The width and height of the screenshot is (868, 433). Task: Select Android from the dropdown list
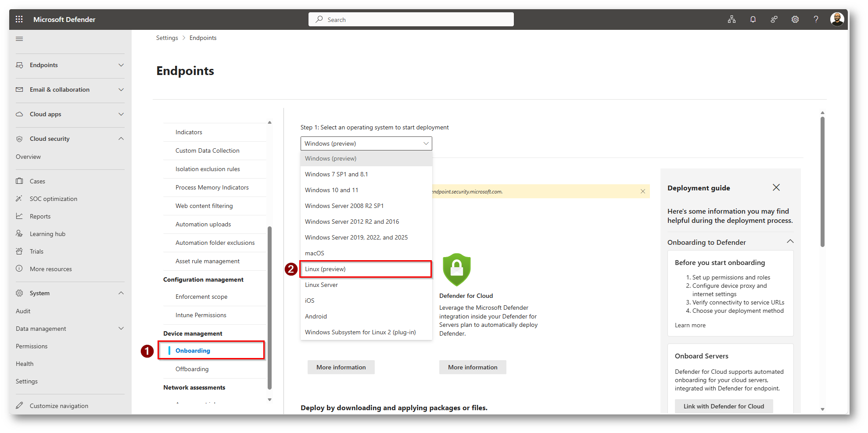point(366,316)
